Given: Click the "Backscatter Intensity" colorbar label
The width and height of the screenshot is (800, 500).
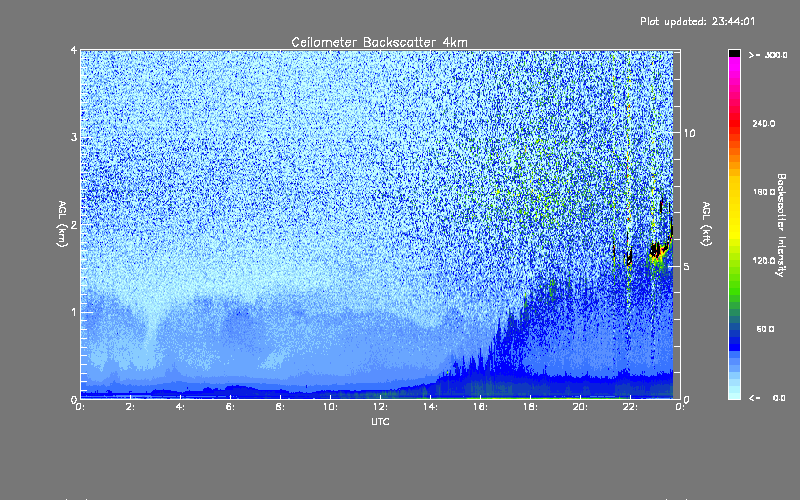Looking at the screenshot, I should [x=781, y=225].
